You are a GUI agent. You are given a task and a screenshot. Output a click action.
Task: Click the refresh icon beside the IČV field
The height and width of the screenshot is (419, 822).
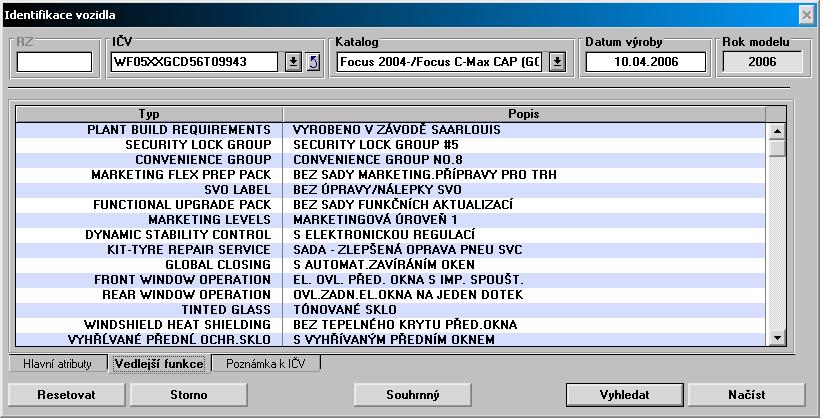pos(312,62)
